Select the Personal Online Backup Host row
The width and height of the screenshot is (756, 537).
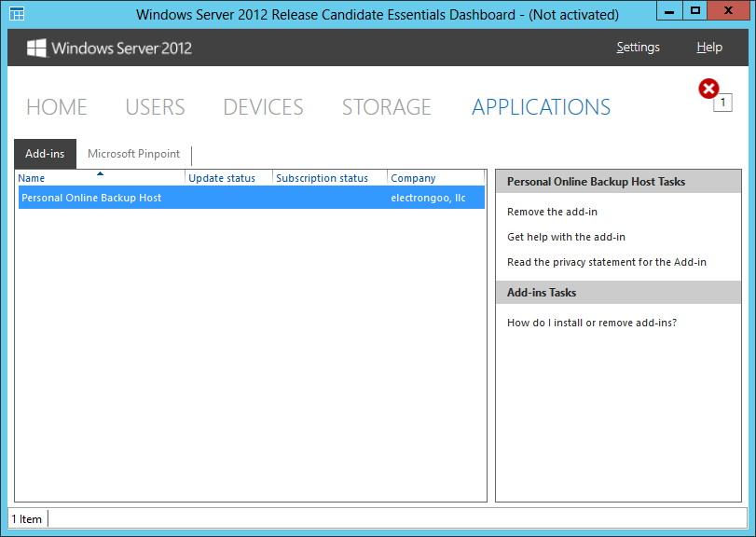251,198
